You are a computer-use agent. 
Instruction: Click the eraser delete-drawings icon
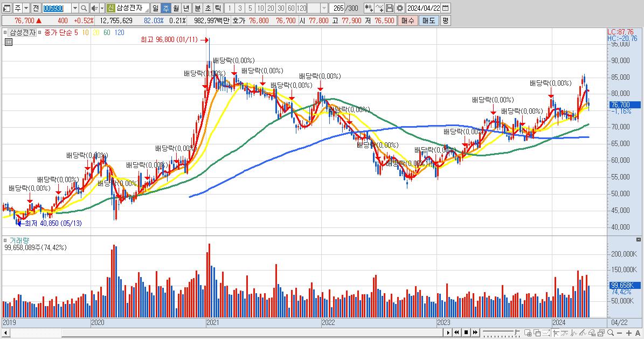591,333
